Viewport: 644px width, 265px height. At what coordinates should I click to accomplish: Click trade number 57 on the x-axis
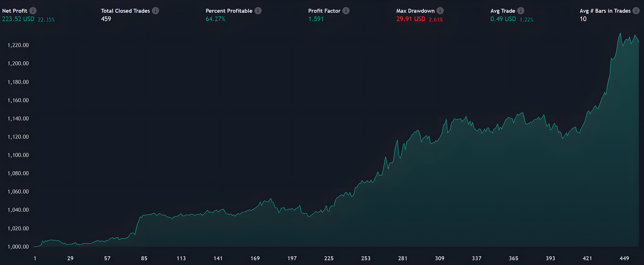pos(107,258)
